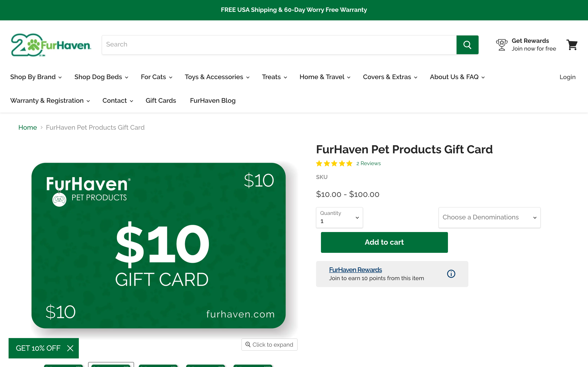Follow the FurHaven Rewards link
588x367 pixels.
pyautogui.click(x=355, y=270)
